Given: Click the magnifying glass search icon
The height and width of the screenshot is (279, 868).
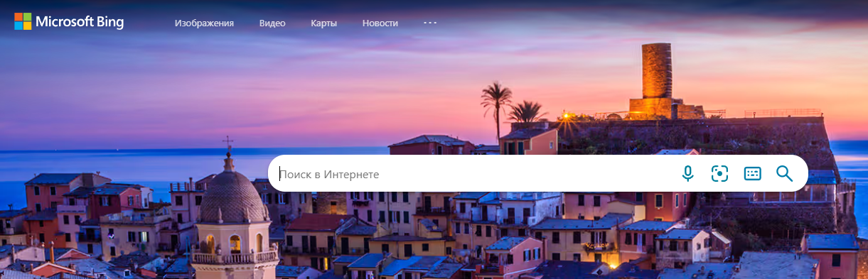Looking at the screenshot, I should [784, 173].
